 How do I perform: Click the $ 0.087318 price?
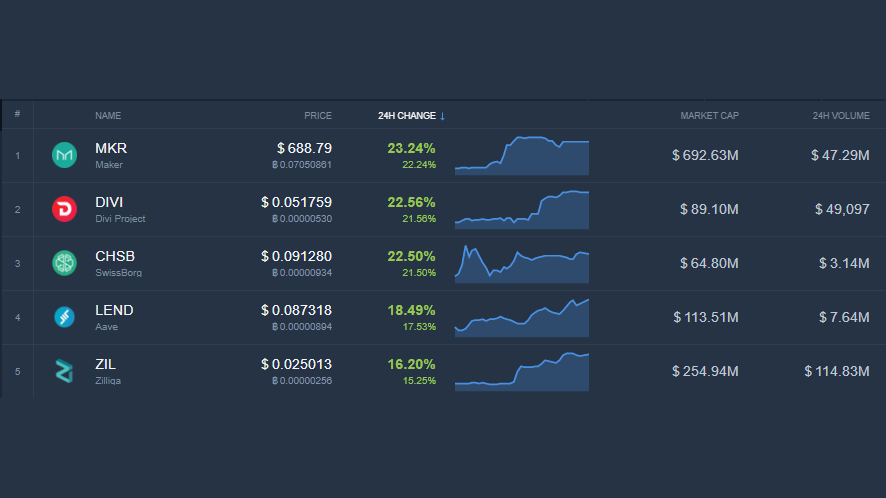pyautogui.click(x=296, y=310)
